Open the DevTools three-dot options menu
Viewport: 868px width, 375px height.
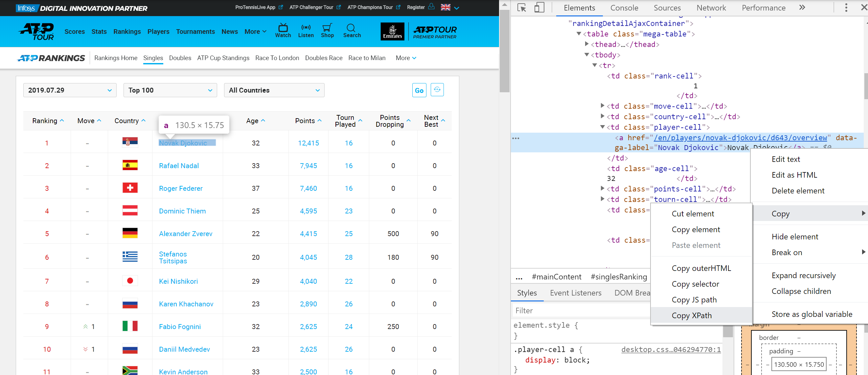846,8
